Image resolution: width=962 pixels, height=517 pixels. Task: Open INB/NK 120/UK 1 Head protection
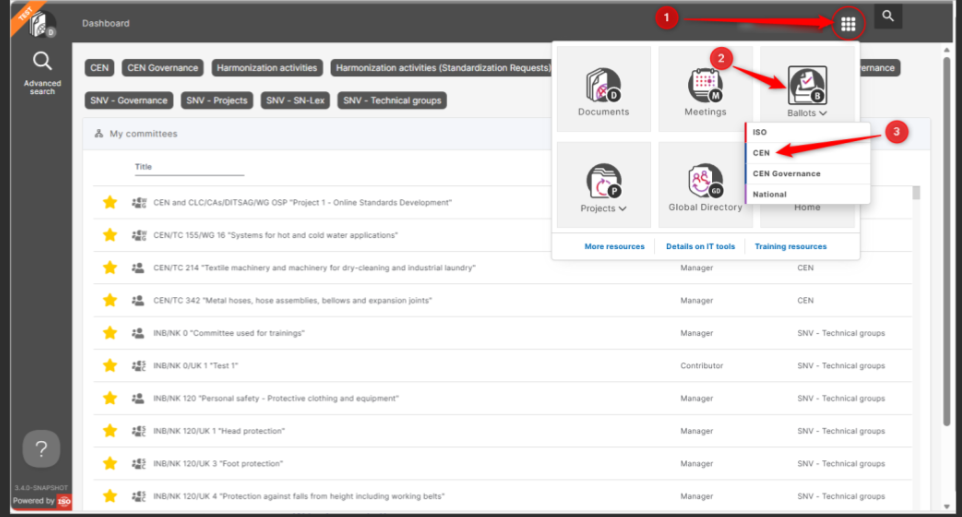[218, 431]
